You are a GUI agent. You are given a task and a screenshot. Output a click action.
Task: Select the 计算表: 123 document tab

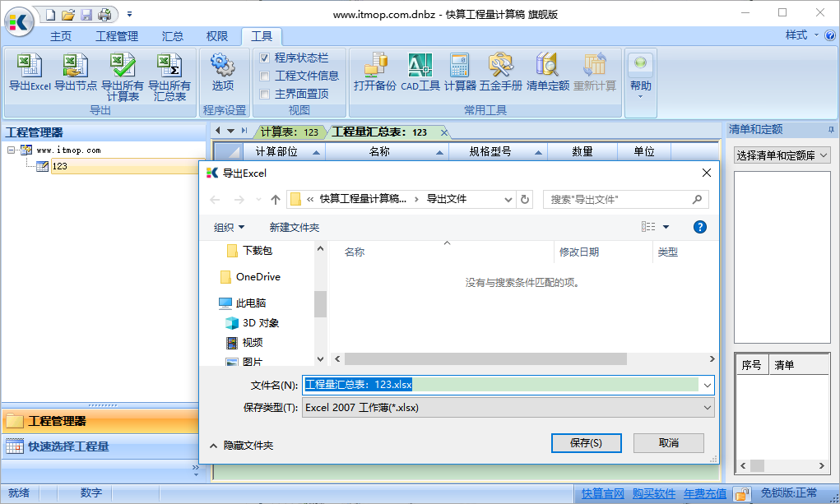click(x=289, y=132)
